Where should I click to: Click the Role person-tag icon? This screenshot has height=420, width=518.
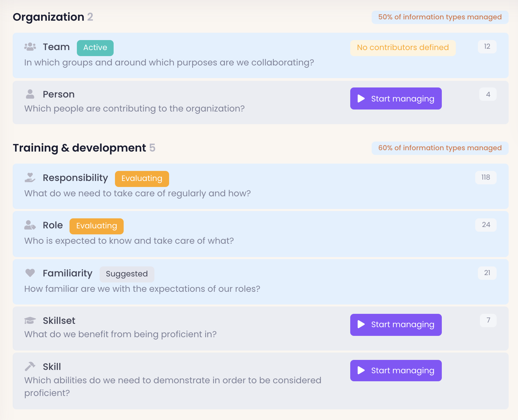point(30,225)
